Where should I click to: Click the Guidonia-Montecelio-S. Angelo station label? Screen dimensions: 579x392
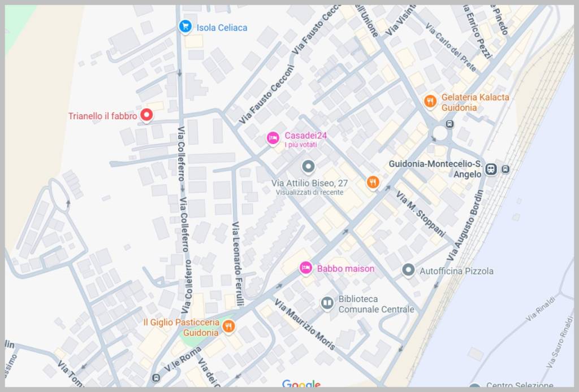tap(436, 169)
